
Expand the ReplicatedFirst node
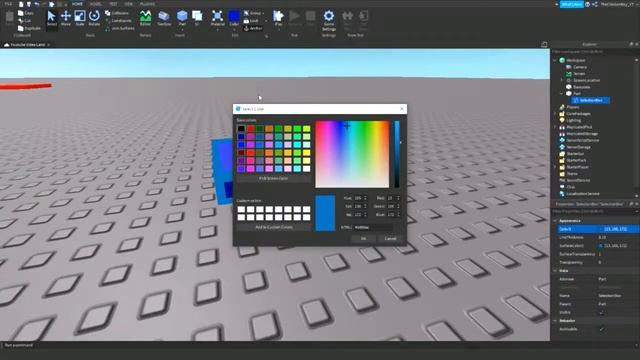(555, 127)
